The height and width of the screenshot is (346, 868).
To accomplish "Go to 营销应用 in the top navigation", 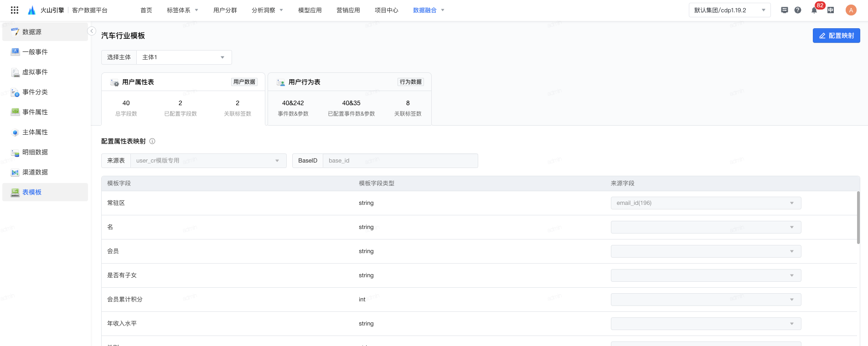I will tap(348, 10).
